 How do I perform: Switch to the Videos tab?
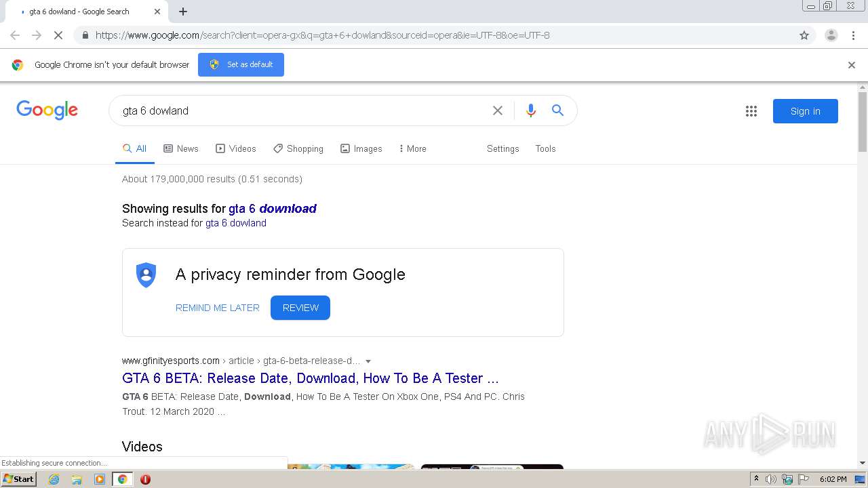(x=236, y=148)
